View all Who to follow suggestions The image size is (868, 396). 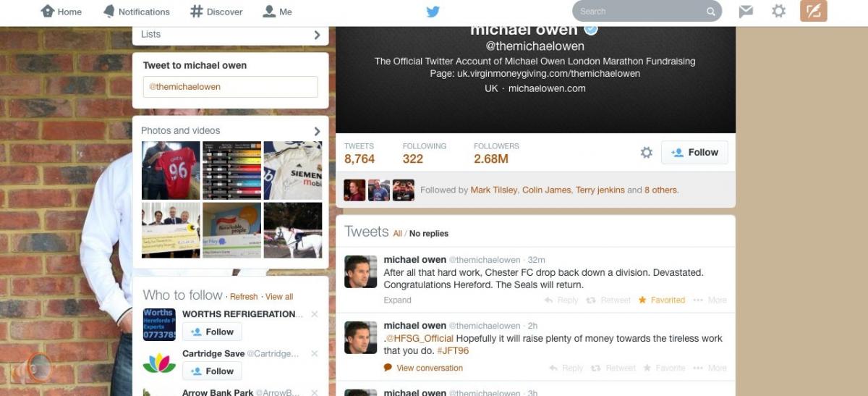279,297
